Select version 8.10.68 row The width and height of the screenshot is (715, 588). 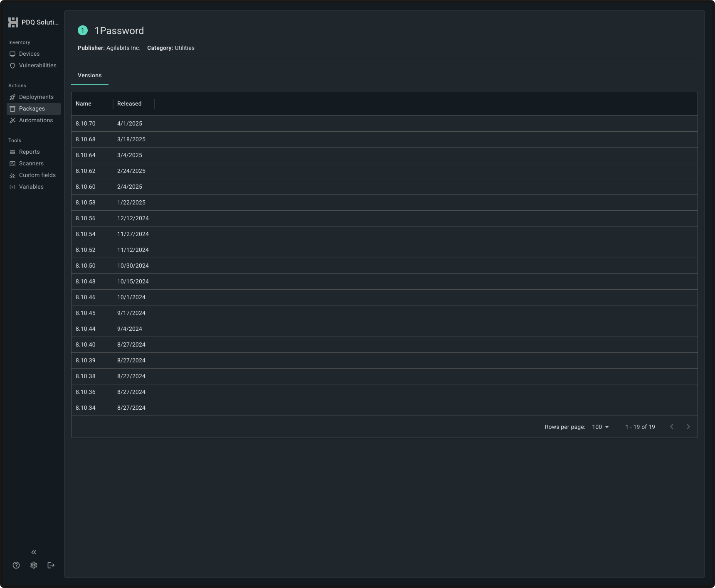pos(385,140)
